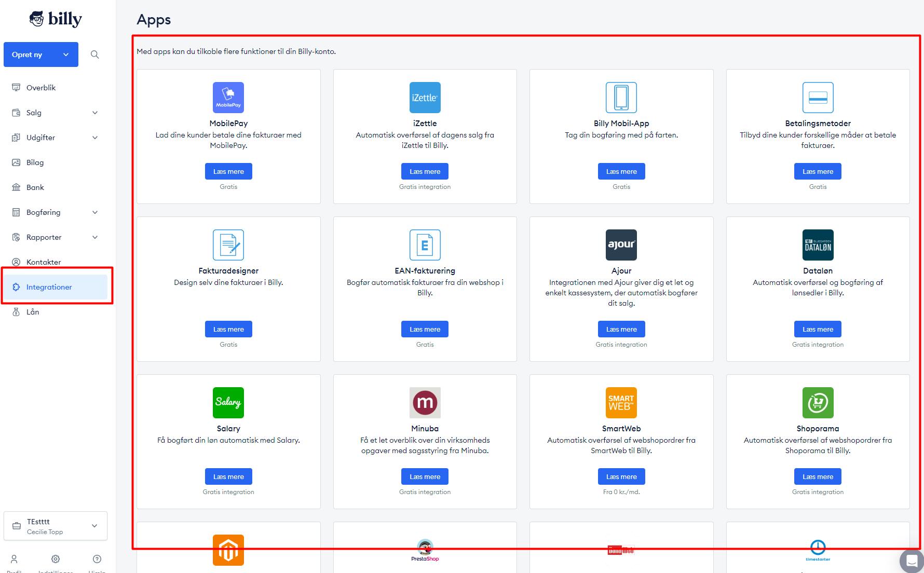Open the settings gear icon
The width and height of the screenshot is (924, 573).
coord(56,559)
